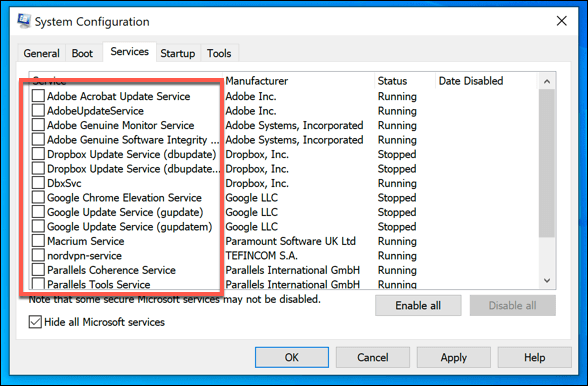The height and width of the screenshot is (386, 588).
Task: Select the Paramount Software UK Ltd cell
Action: point(290,241)
